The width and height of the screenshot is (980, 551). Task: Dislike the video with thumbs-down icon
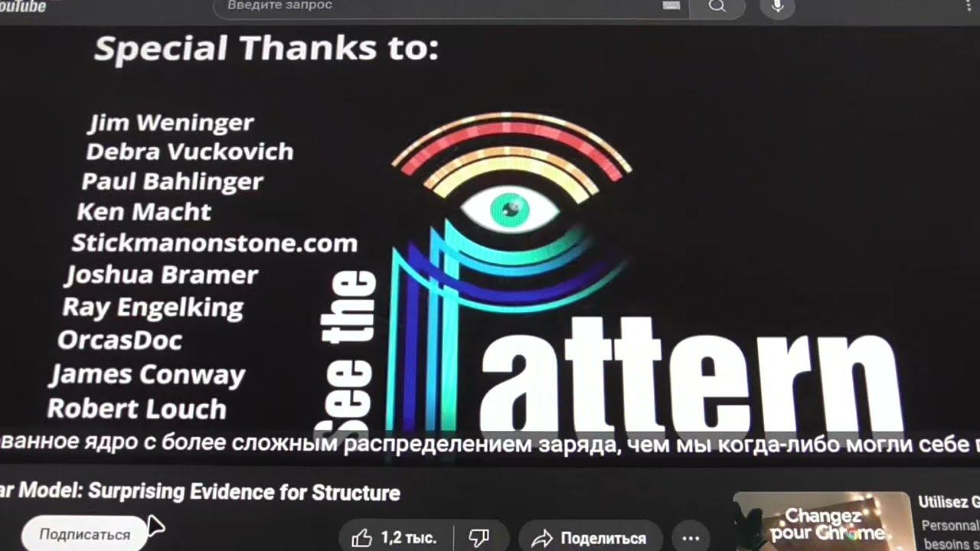(479, 538)
